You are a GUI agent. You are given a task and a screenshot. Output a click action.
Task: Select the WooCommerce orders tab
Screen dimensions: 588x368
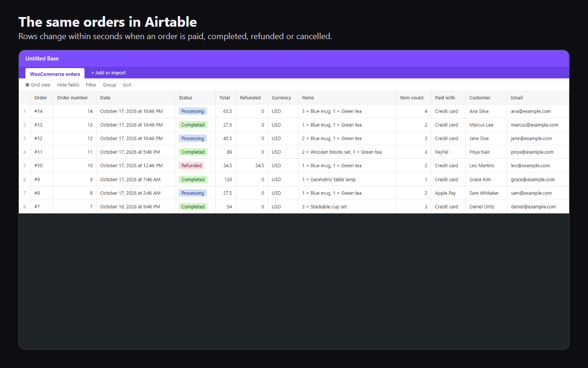click(55, 74)
